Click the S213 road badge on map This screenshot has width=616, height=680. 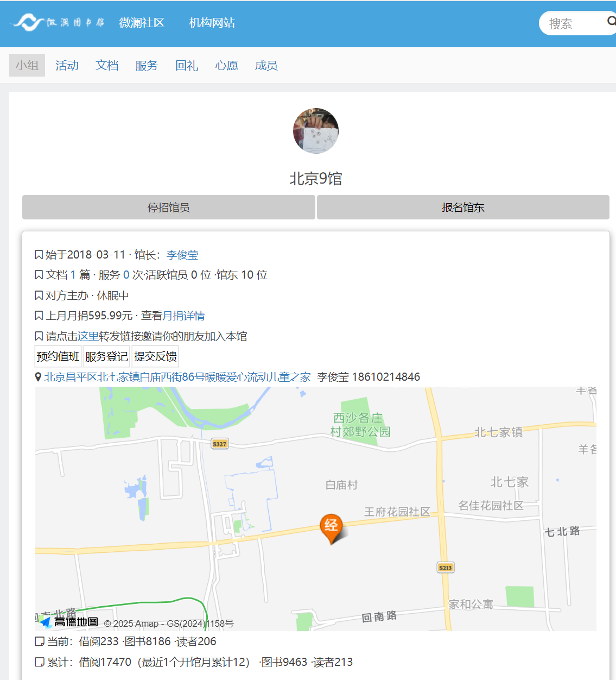pos(446,568)
